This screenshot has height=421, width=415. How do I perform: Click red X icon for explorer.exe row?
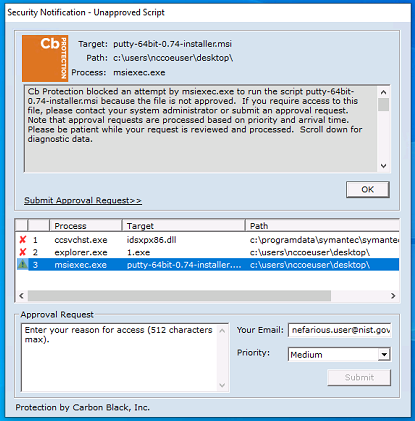pos(23,252)
